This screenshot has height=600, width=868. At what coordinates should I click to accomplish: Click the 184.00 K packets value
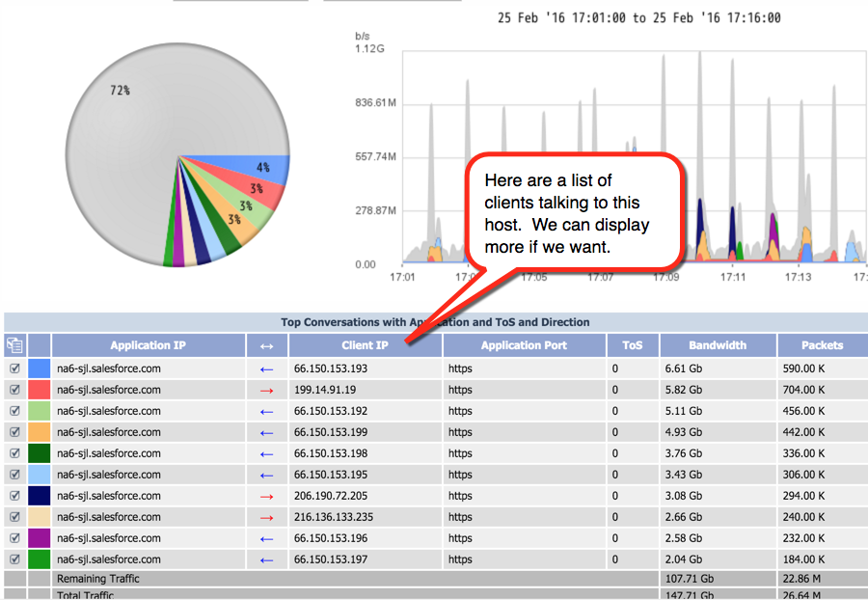pyautogui.click(x=803, y=559)
